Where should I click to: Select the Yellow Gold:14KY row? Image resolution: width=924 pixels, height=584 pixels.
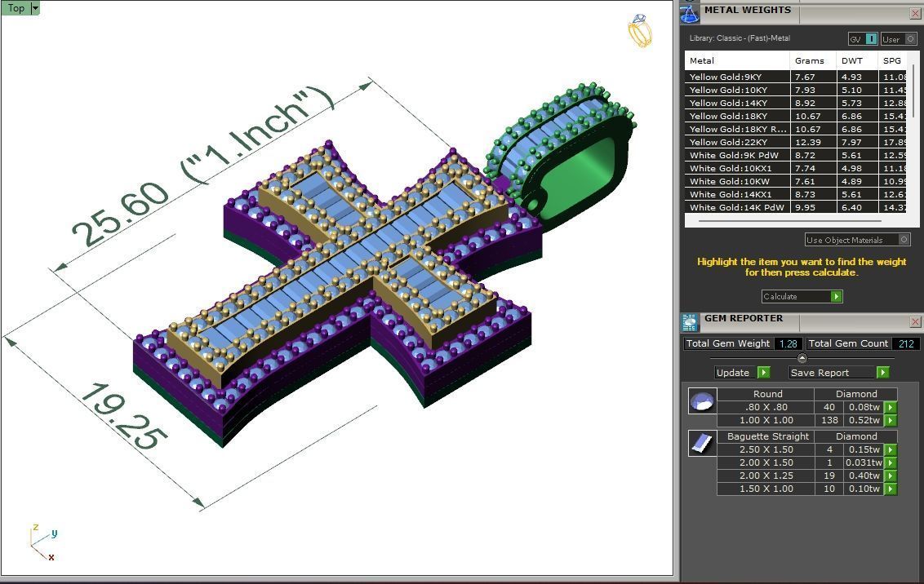pyautogui.click(x=796, y=103)
